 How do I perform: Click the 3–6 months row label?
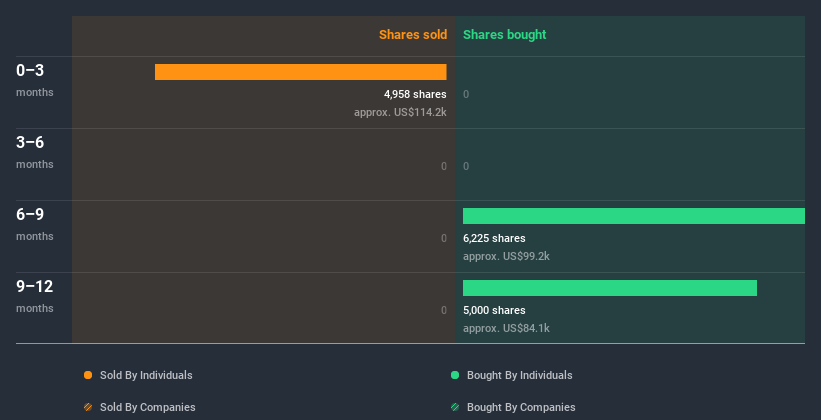pos(35,152)
